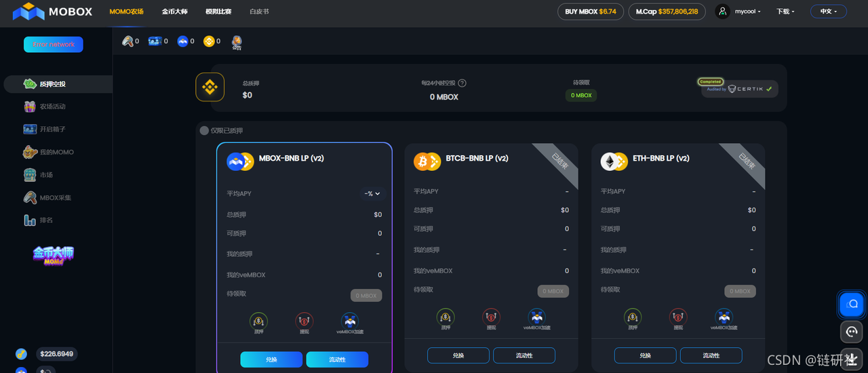Click the 0 MBOX claim button in BTCB-BNB LP

pos(553,291)
